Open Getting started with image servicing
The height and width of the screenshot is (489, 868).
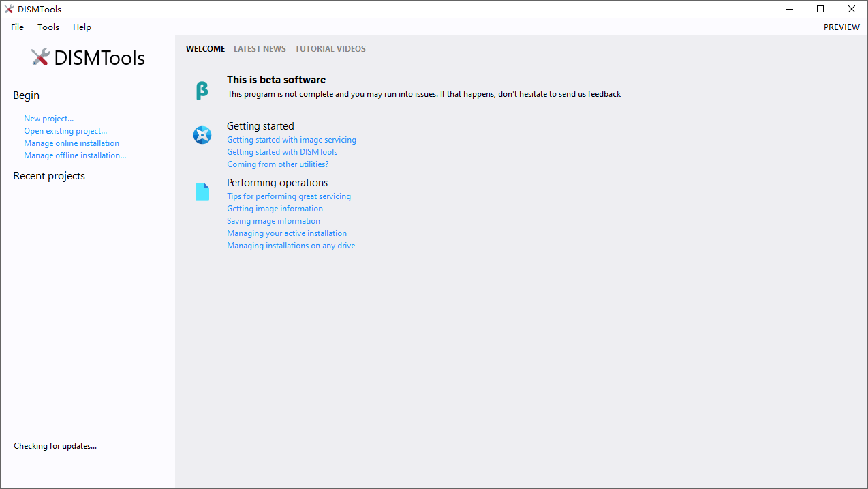coord(291,140)
